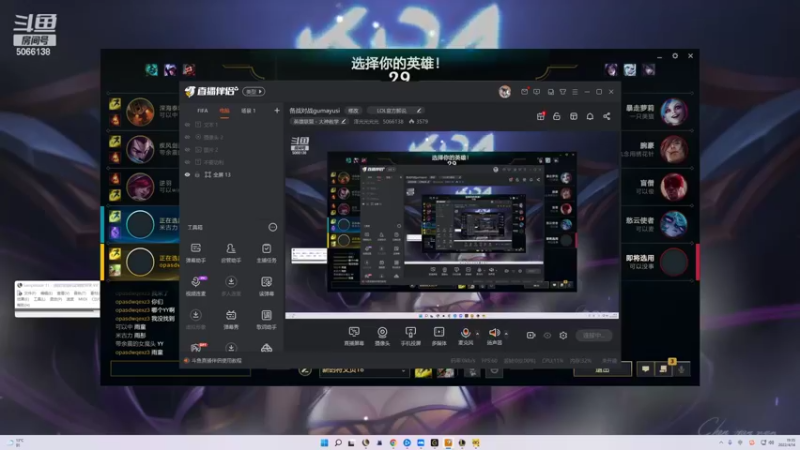Click the League chat input field

[x=180, y=368]
